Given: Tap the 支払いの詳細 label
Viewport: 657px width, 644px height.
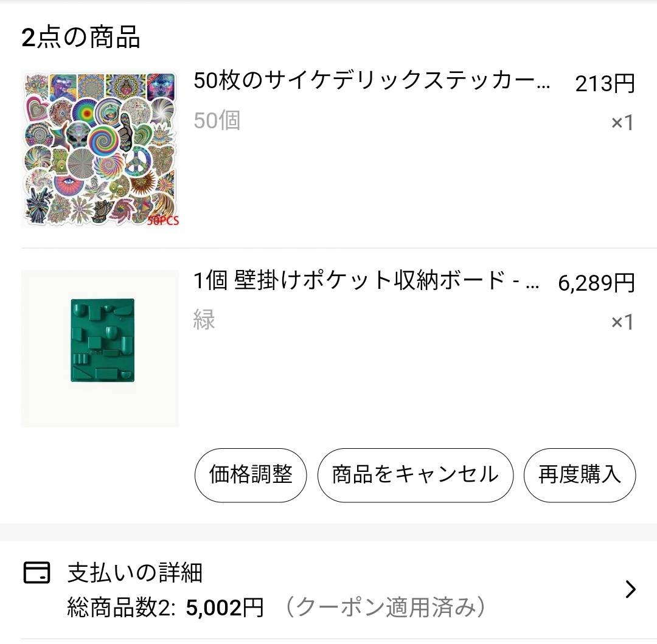Looking at the screenshot, I should (x=134, y=572).
